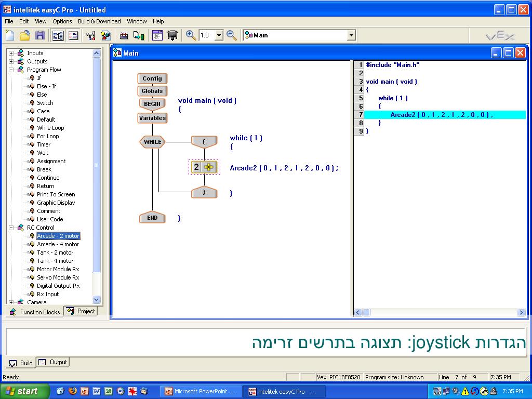Click the compile toolbar icon with red arrows
The height and width of the screenshot is (399, 532).
click(x=124, y=35)
